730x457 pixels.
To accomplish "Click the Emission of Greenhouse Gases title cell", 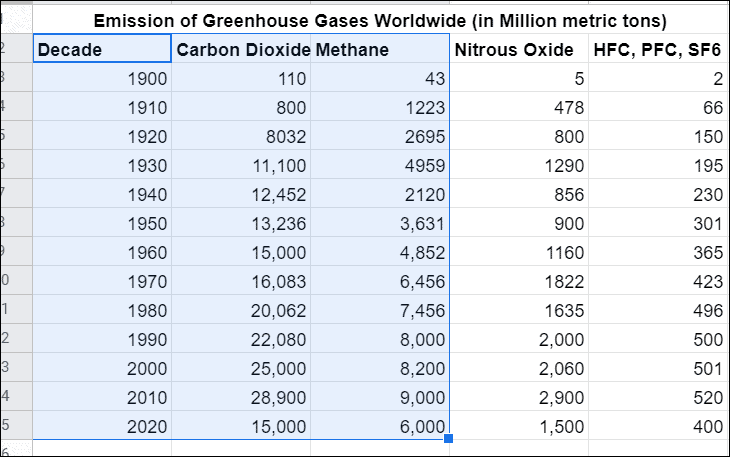I will point(380,20).
